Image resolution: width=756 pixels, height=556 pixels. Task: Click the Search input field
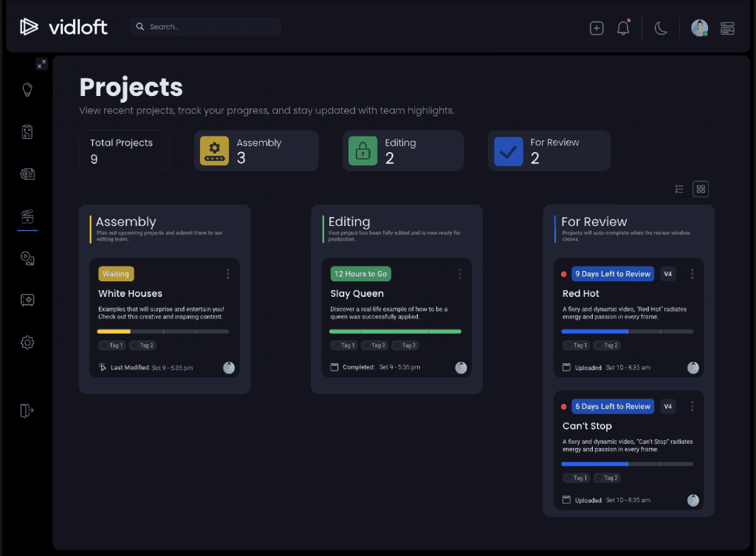pos(207,26)
